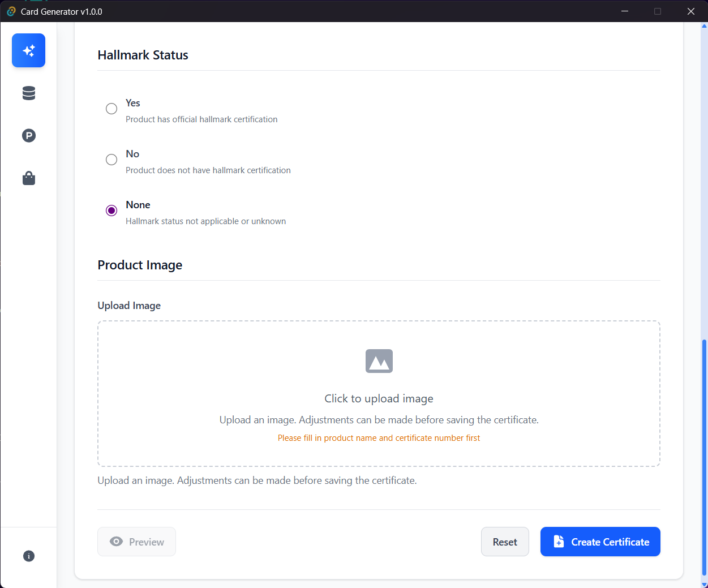Collapse the Product Image section header
The image size is (708, 588).
tap(140, 265)
